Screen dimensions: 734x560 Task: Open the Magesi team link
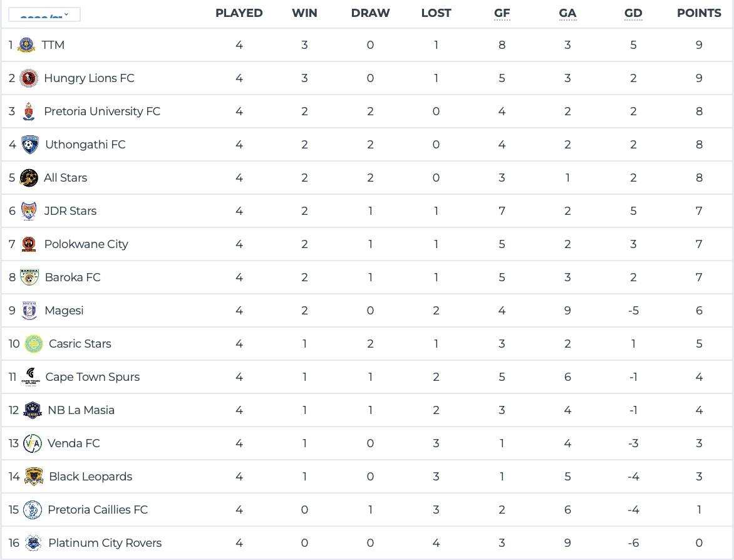64,311
